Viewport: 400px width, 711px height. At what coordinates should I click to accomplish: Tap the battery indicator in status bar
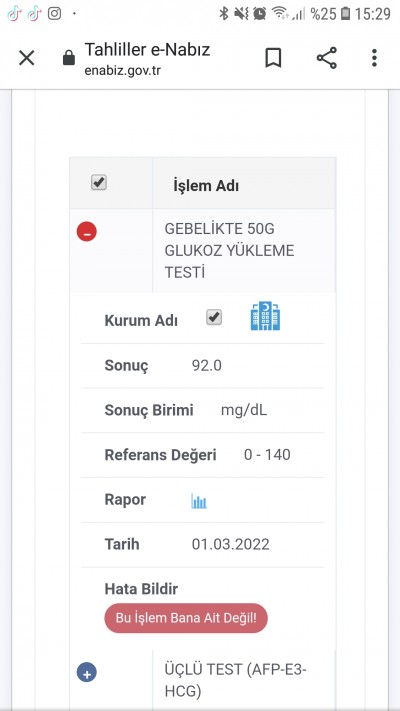pyautogui.click(x=346, y=14)
